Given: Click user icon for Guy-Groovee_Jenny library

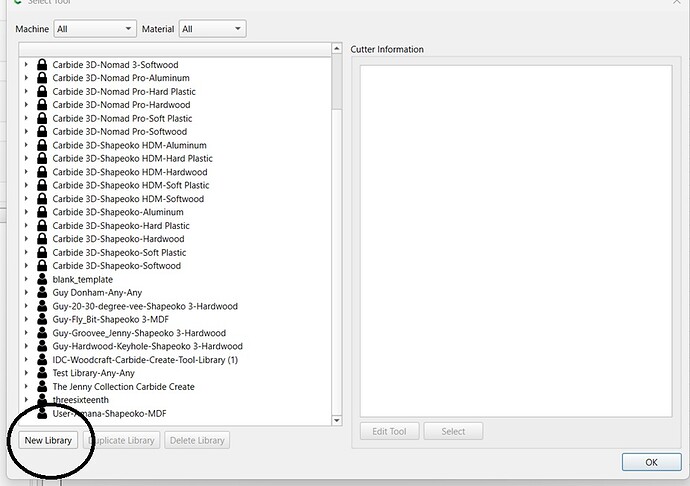Looking at the screenshot, I should (x=42, y=333).
